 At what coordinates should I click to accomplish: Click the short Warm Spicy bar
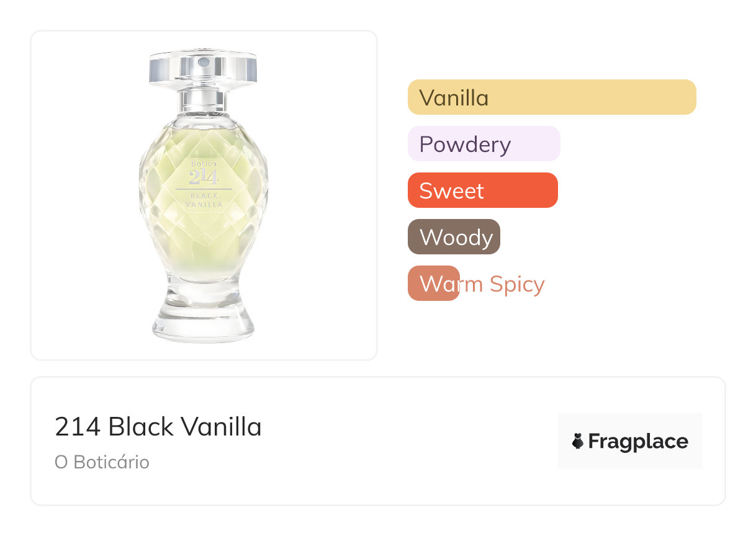(x=433, y=284)
